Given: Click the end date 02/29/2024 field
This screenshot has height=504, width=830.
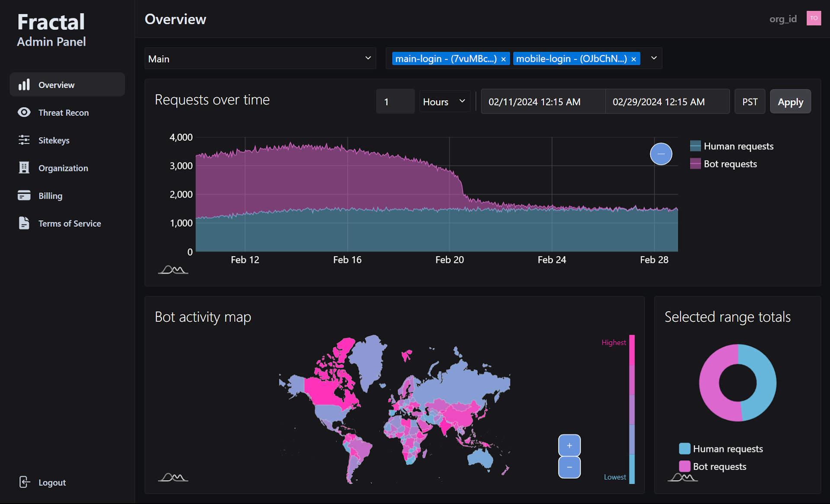Looking at the screenshot, I should coord(667,101).
